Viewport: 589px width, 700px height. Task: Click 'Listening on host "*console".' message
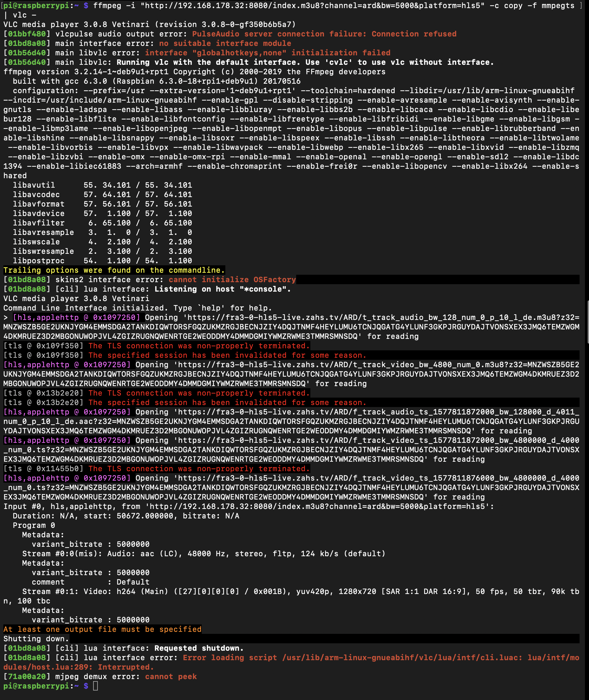pyautogui.click(x=223, y=289)
